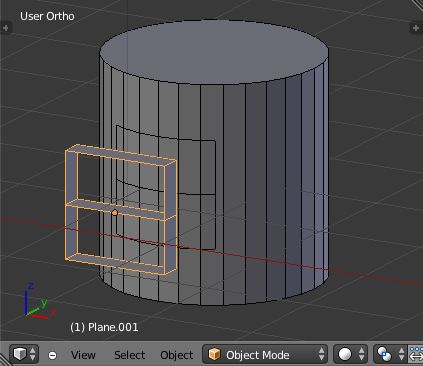Expand properties region via top-right plus icon

[416, 28]
